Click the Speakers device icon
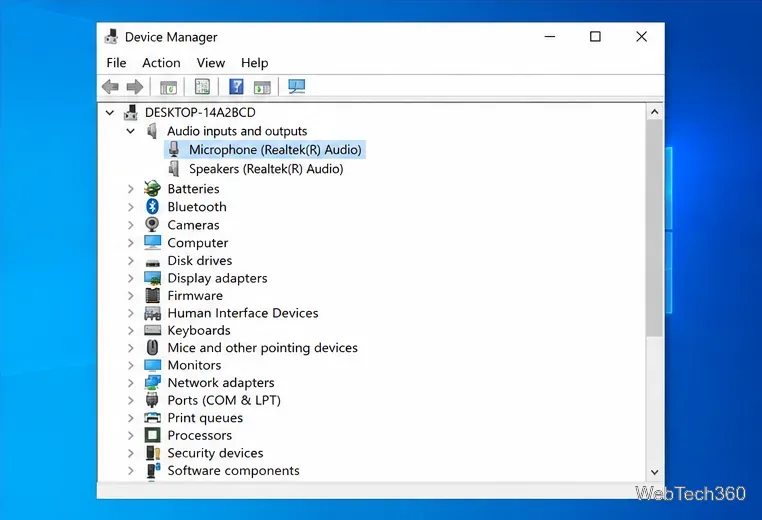The image size is (762, 520). pyautogui.click(x=174, y=169)
